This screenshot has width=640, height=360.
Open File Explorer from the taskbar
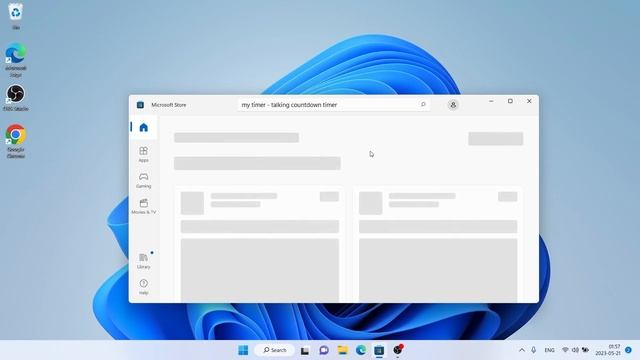[x=342, y=350]
